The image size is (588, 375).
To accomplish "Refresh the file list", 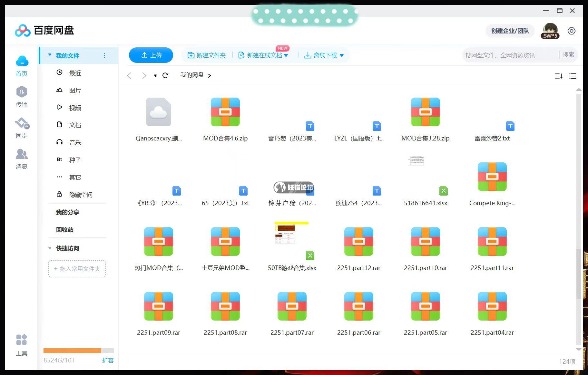I will tap(165, 75).
